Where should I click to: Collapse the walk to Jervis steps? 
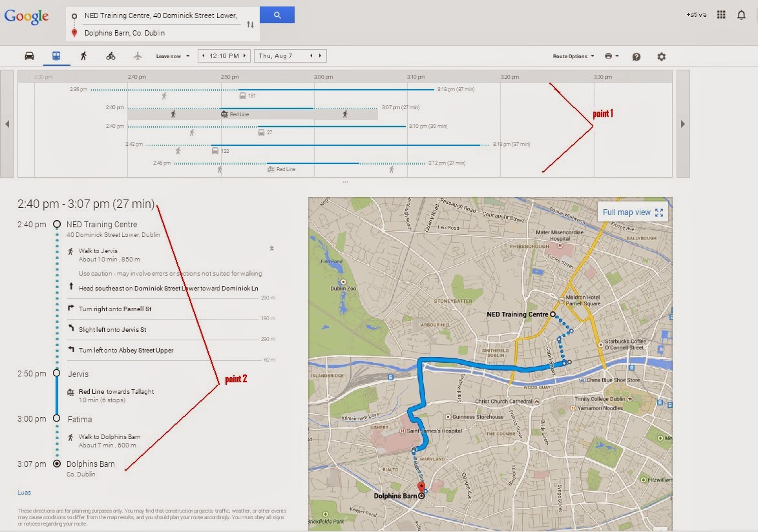(x=272, y=248)
